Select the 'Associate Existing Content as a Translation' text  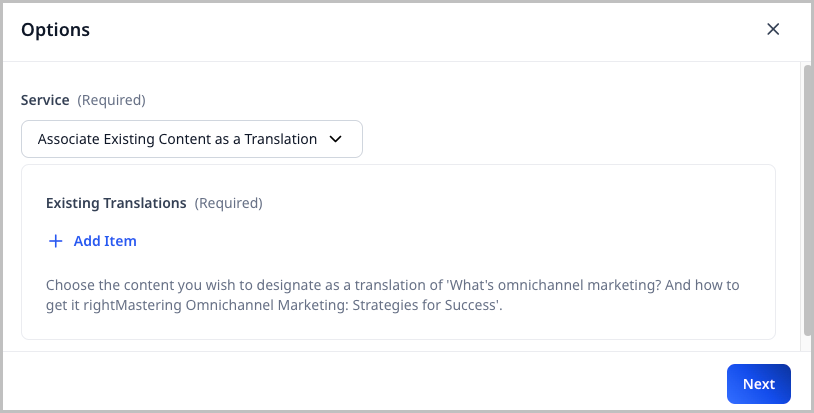pos(177,140)
